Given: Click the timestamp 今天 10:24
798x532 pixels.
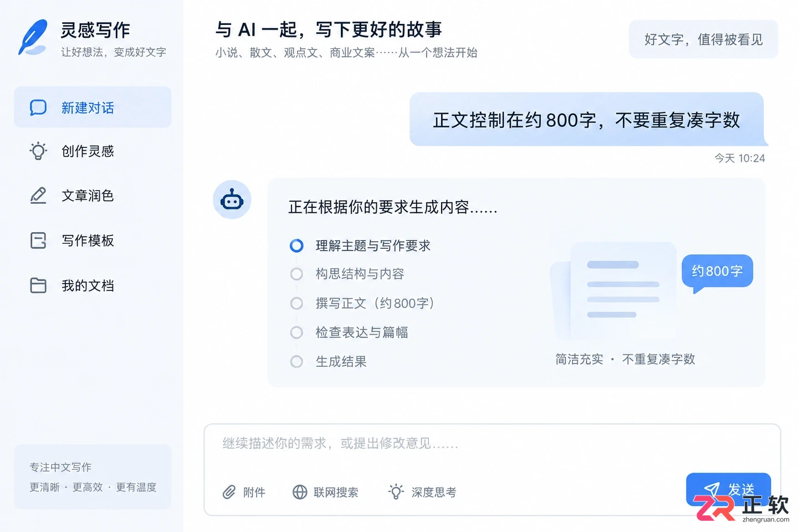Looking at the screenshot, I should tap(739, 158).
